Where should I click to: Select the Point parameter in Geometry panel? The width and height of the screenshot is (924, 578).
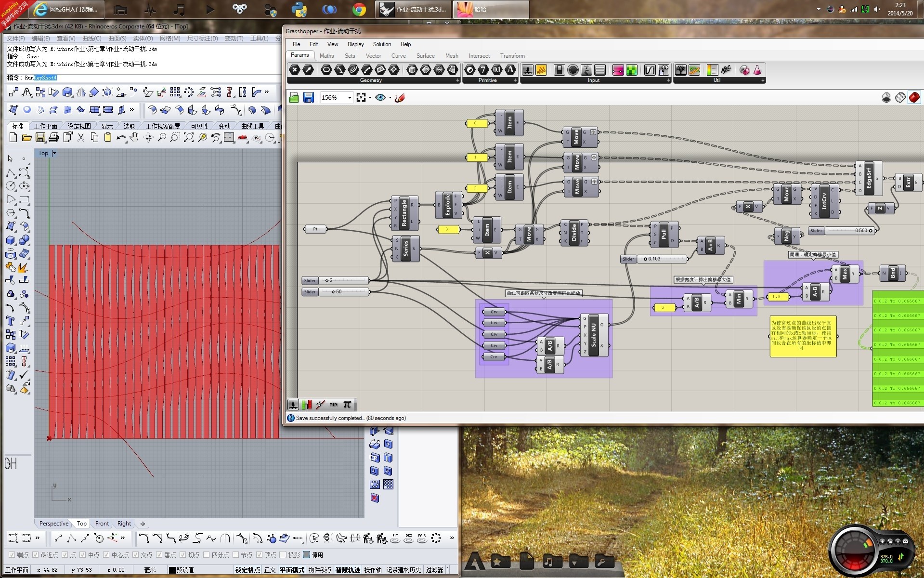click(x=295, y=70)
